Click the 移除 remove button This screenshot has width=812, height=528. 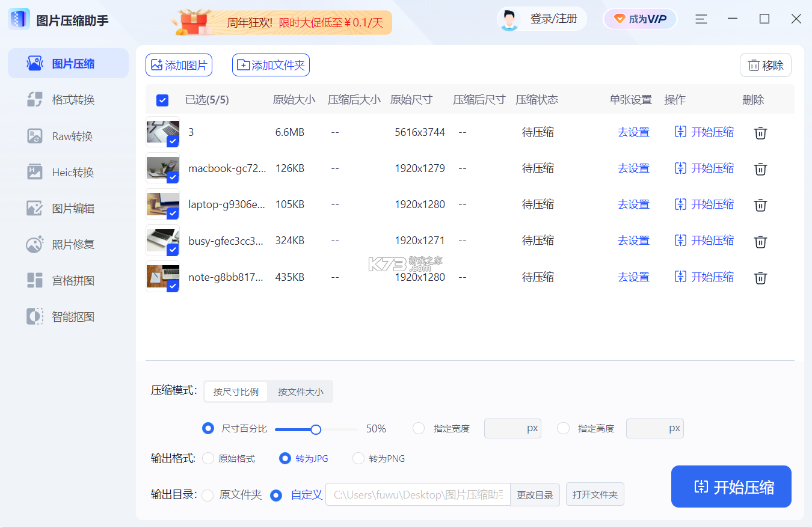(x=766, y=66)
